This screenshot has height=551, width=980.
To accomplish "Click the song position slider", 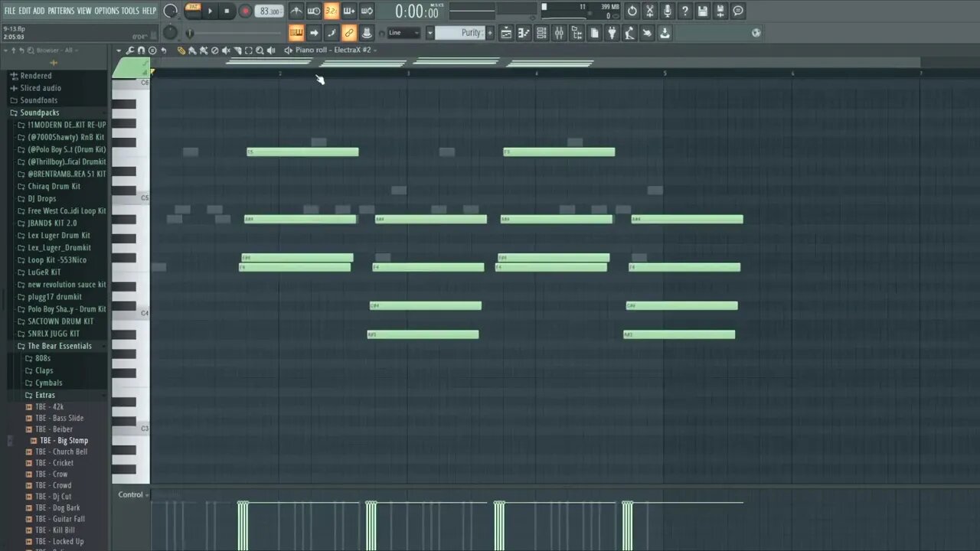I will tap(234, 33).
